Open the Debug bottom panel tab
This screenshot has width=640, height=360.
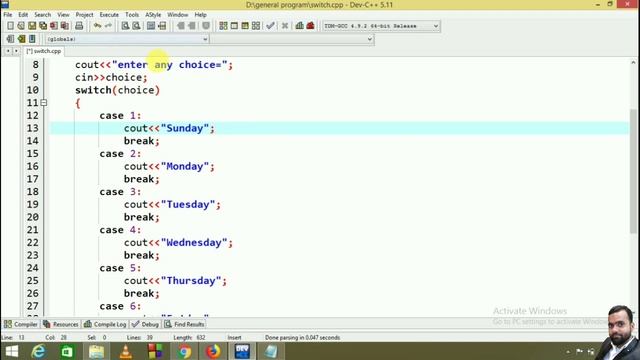point(145,324)
